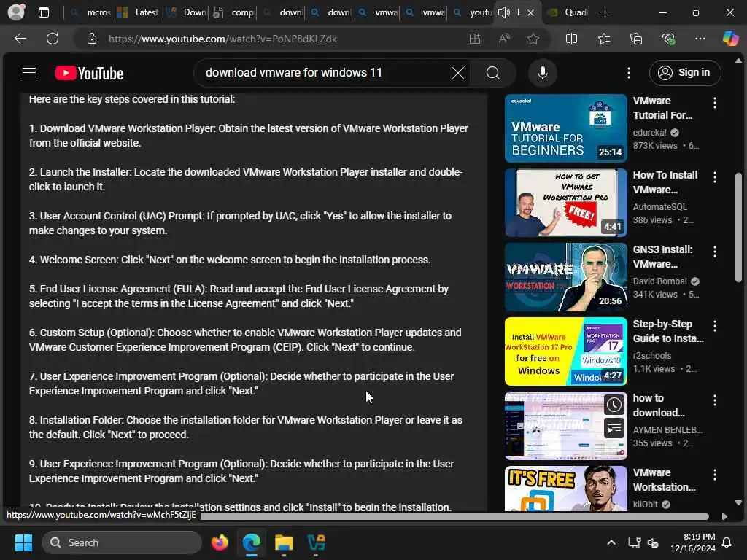747x560 pixels.
Task: Open Edge Settings and more menu
Action: pyautogui.click(x=700, y=39)
